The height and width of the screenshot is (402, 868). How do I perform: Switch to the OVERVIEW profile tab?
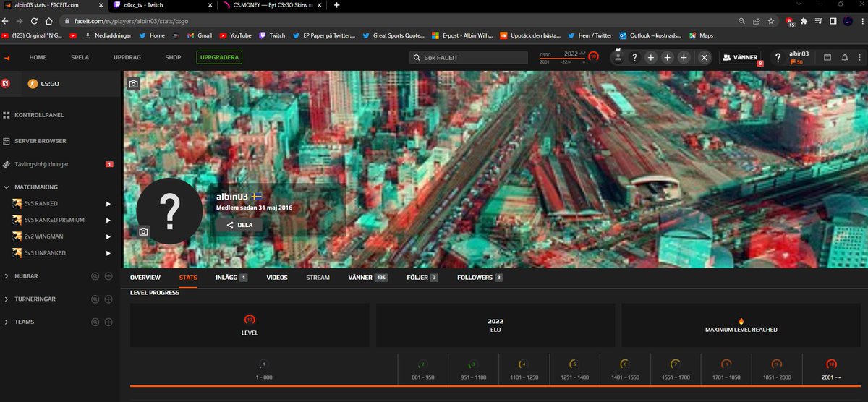click(145, 278)
